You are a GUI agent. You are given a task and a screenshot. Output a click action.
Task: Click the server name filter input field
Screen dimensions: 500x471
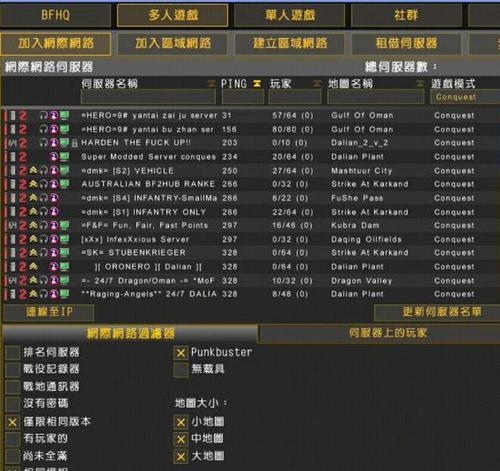[x=148, y=97]
